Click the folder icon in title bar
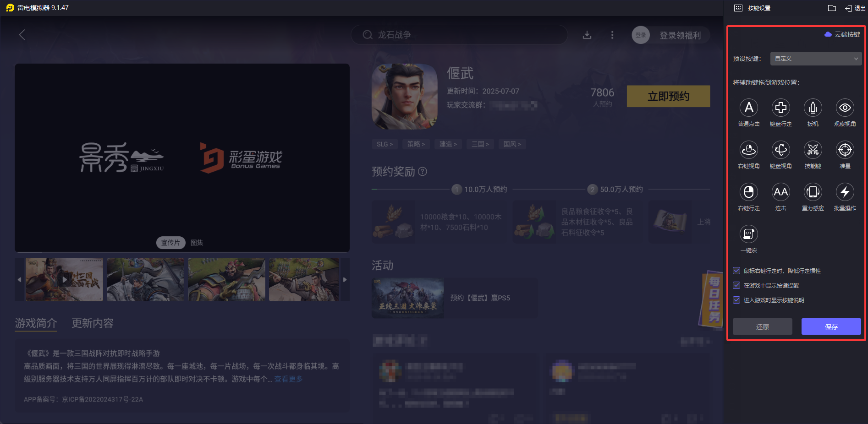 [832, 8]
